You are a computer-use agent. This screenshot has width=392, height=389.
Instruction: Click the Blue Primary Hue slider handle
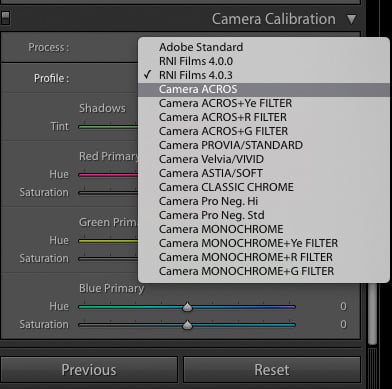(187, 307)
